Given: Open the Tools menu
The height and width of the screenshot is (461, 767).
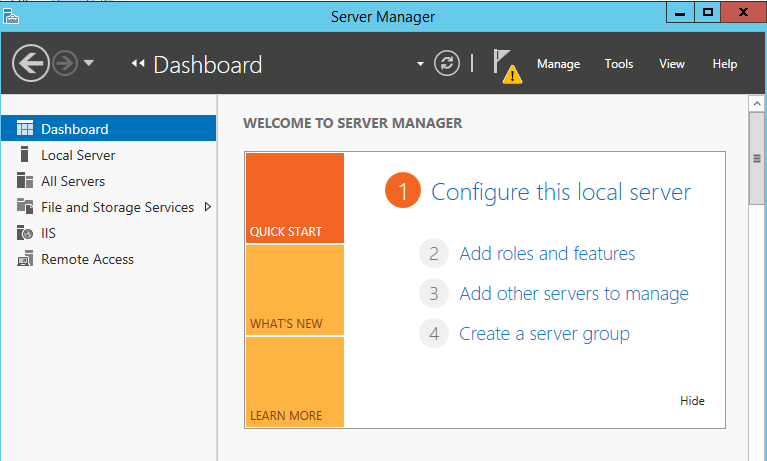Looking at the screenshot, I should (619, 64).
